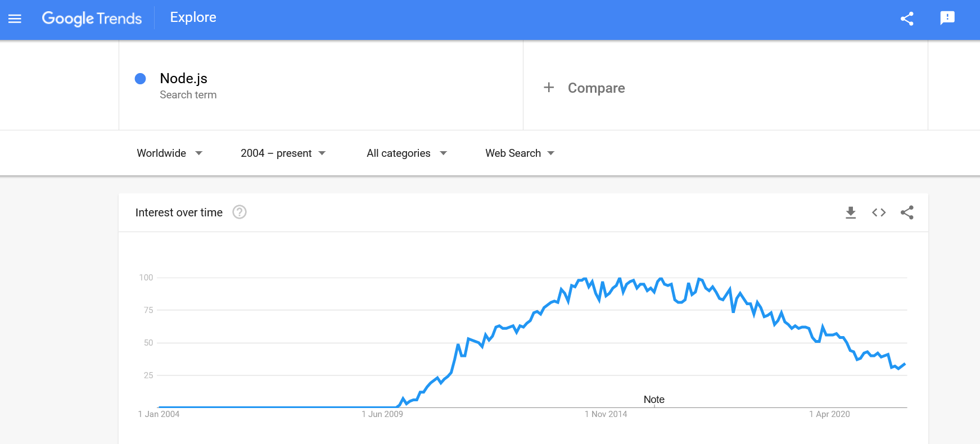Click the embed chart code icon
Image resolution: width=980 pixels, height=444 pixels.
(x=878, y=212)
